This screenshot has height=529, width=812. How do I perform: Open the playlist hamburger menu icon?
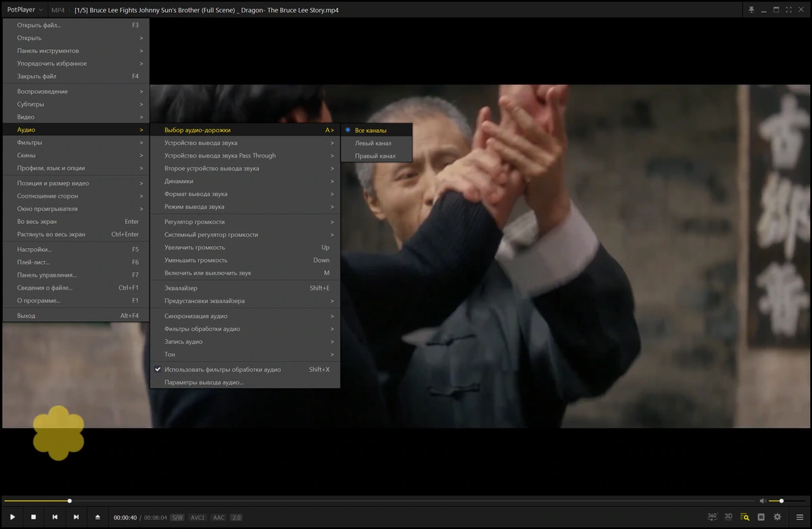799,517
